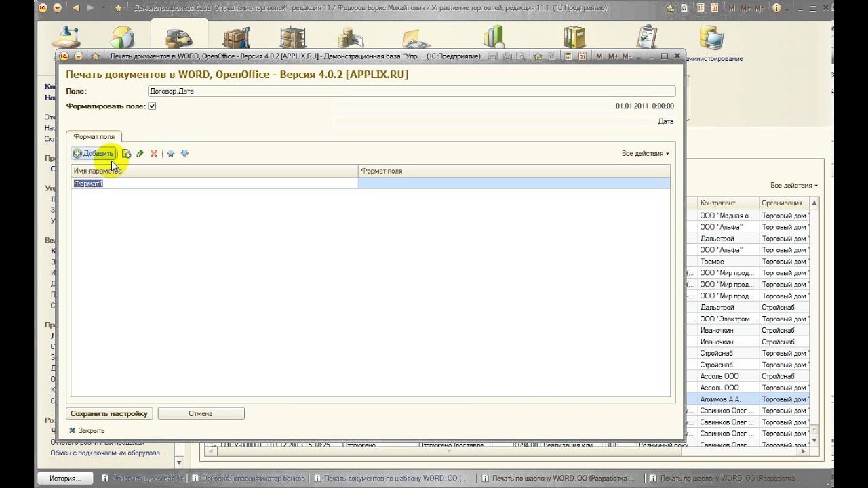
Task: Open the main window menu dropdown arrow
Action: pyautogui.click(x=57, y=8)
